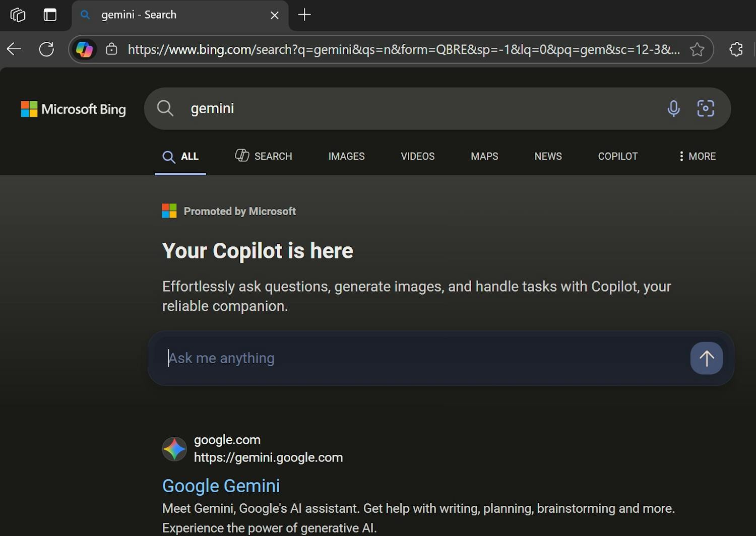This screenshot has width=756, height=536.
Task: Click inside the Ask me anything field
Action: 353,358
